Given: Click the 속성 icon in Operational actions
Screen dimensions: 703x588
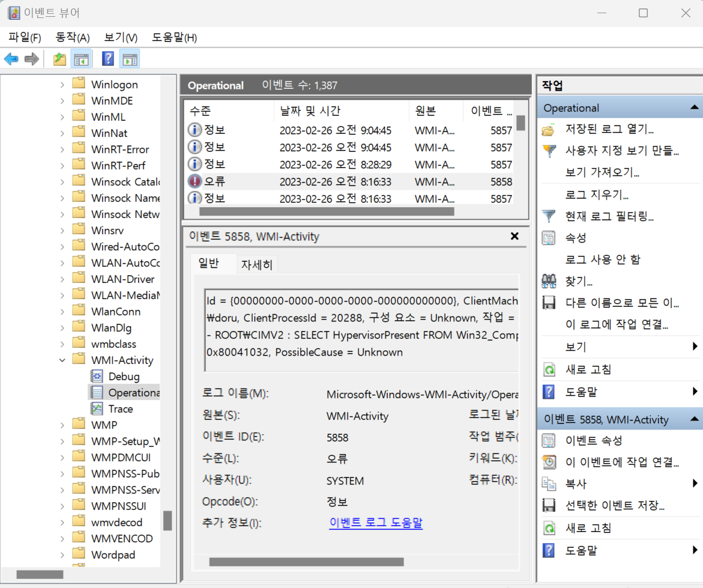Looking at the screenshot, I should (549, 238).
